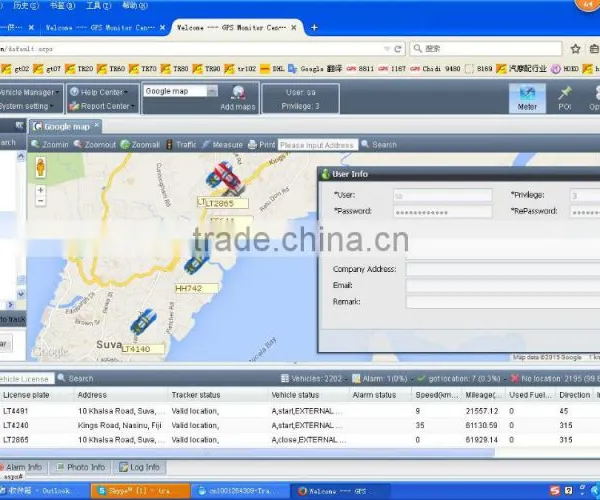The width and height of the screenshot is (600, 500).
Task: Click the User field in User Info
Action: pos(443,195)
